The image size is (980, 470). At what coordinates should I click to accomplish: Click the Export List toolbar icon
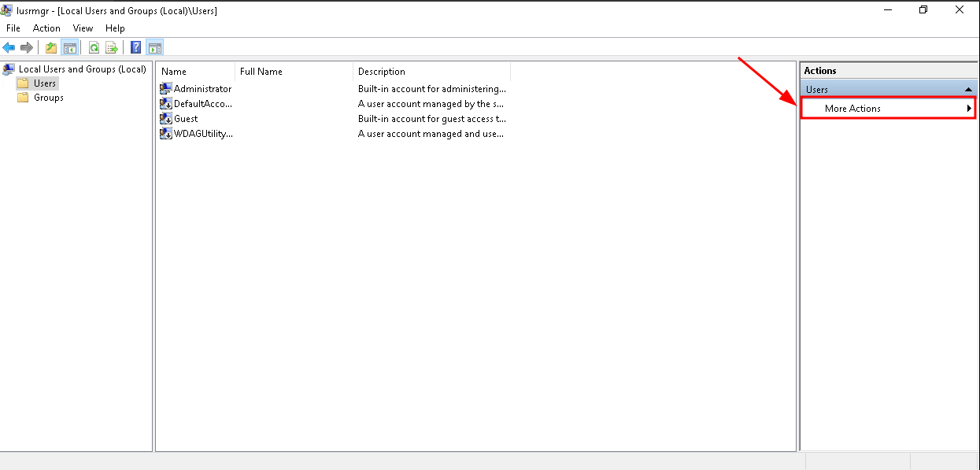point(112,47)
